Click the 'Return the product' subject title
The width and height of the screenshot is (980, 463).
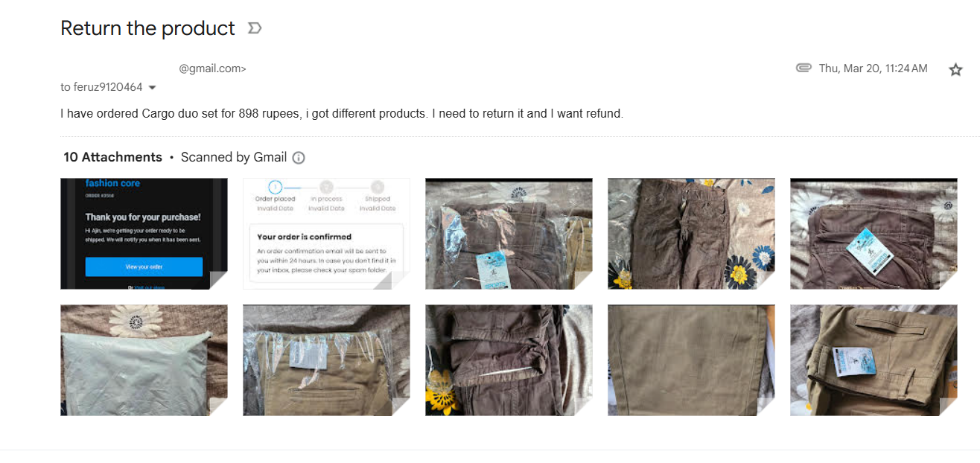(147, 28)
